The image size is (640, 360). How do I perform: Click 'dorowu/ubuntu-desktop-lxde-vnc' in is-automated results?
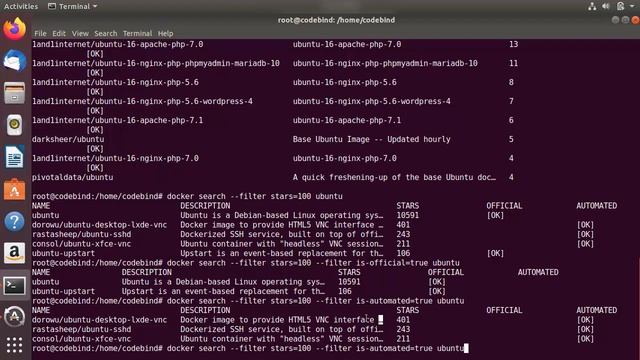tap(100, 320)
